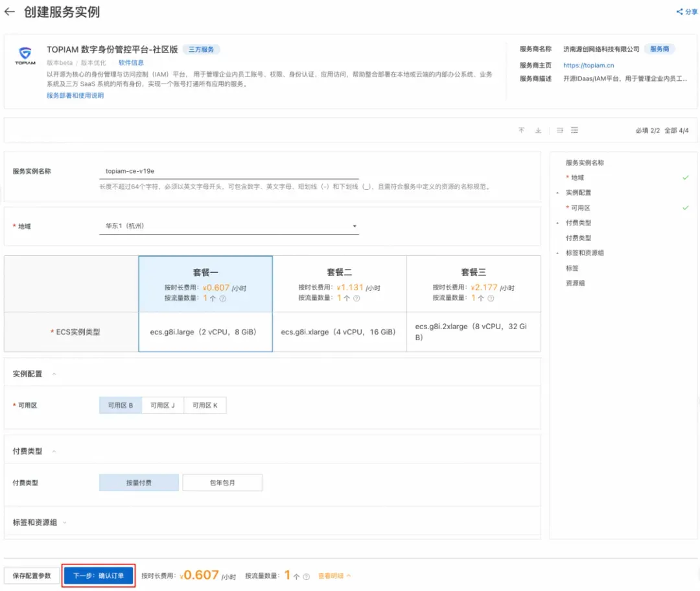The height and width of the screenshot is (591, 700).
Task: Go to 资源组 in side navigation
Action: pos(575,283)
